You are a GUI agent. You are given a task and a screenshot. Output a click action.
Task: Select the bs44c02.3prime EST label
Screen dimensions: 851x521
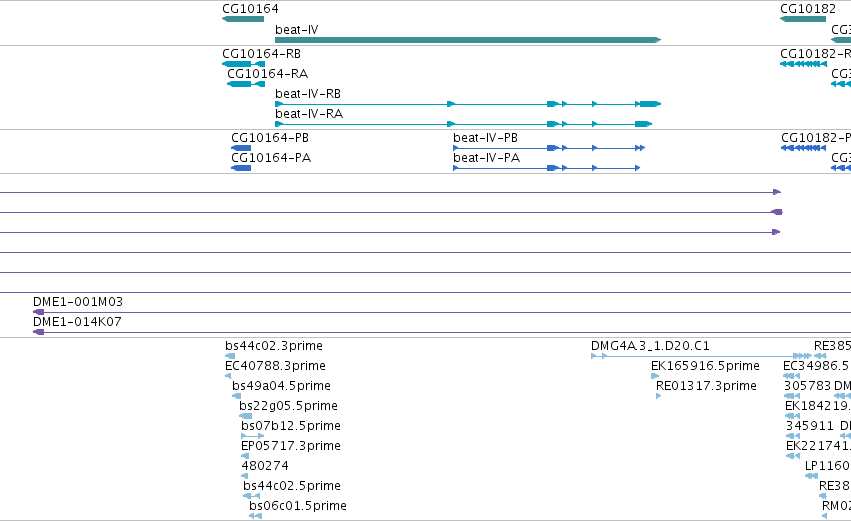click(274, 346)
